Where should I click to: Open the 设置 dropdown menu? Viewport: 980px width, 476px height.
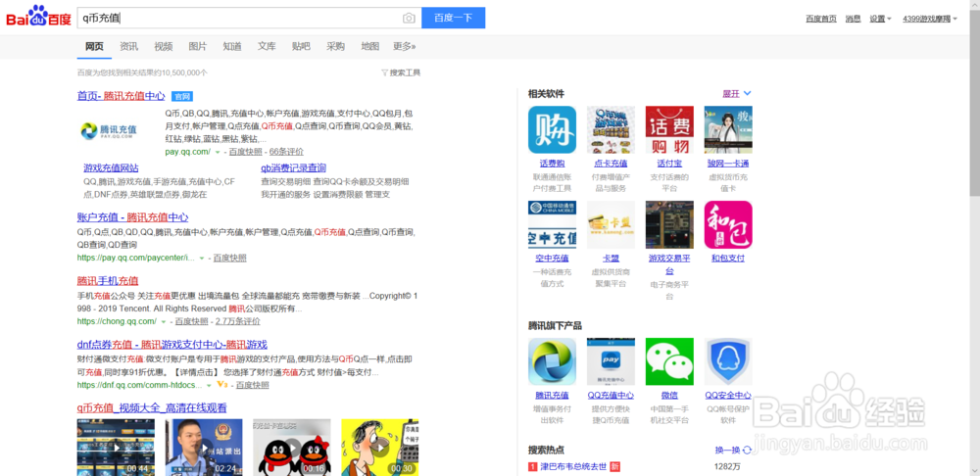click(x=881, y=19)
